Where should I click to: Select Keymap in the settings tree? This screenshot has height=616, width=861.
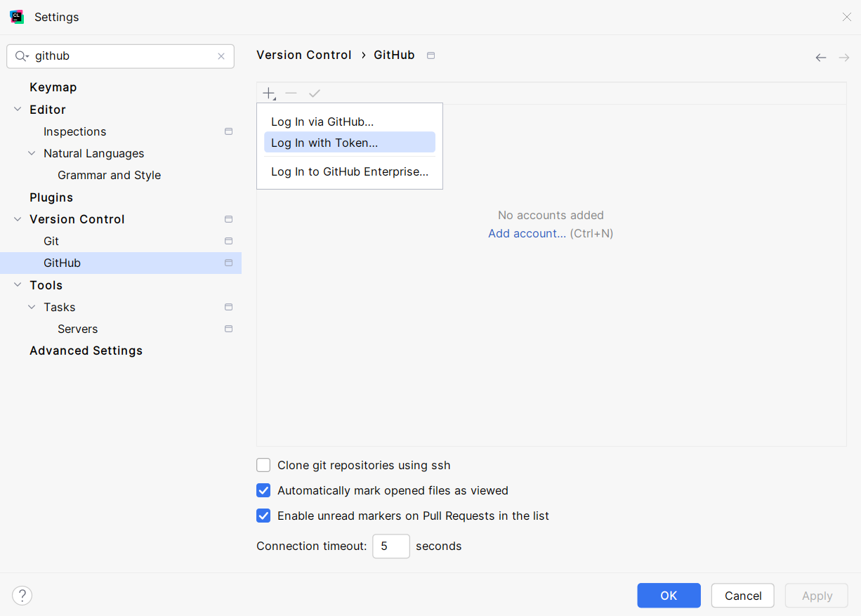coord(53,87)
